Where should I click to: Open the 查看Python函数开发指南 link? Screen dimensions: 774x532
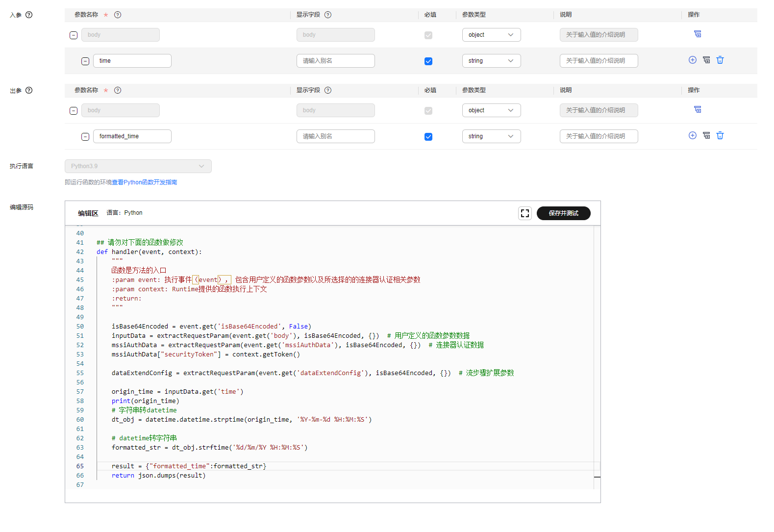pos(144,182)
